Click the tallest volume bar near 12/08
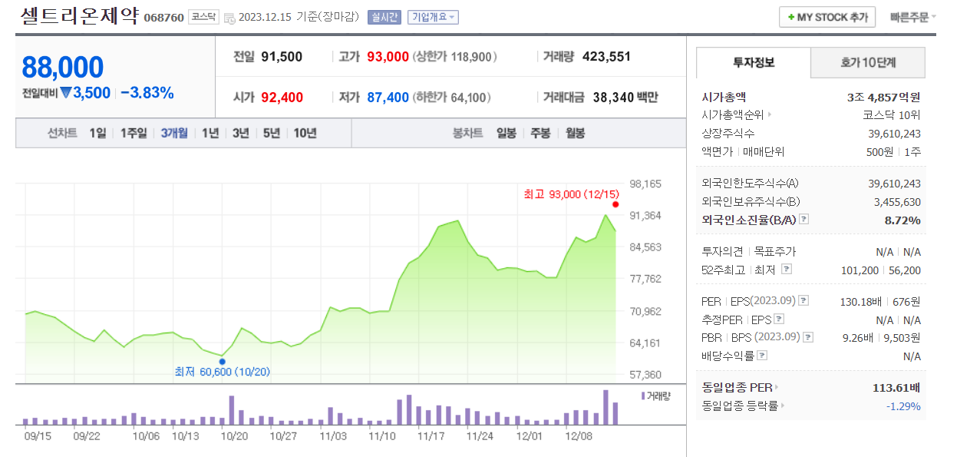Screen dimensions: 980x457 pyautogui.click(x=605, y=407)
